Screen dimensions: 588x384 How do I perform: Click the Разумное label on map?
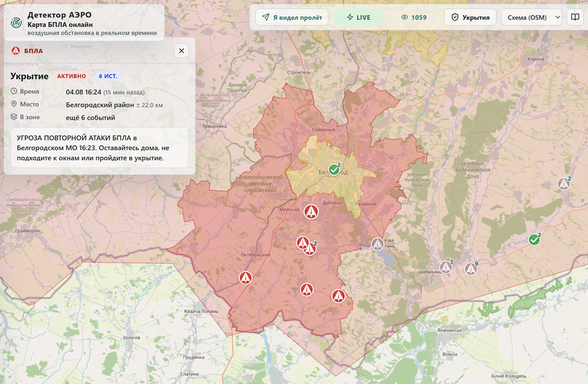366,204
